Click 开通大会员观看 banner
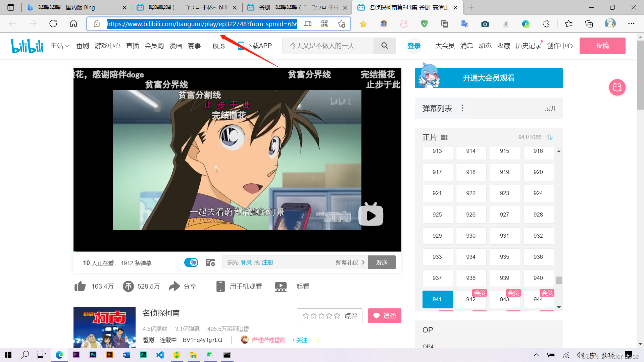The image size is (644, 362). click(489, 78)
